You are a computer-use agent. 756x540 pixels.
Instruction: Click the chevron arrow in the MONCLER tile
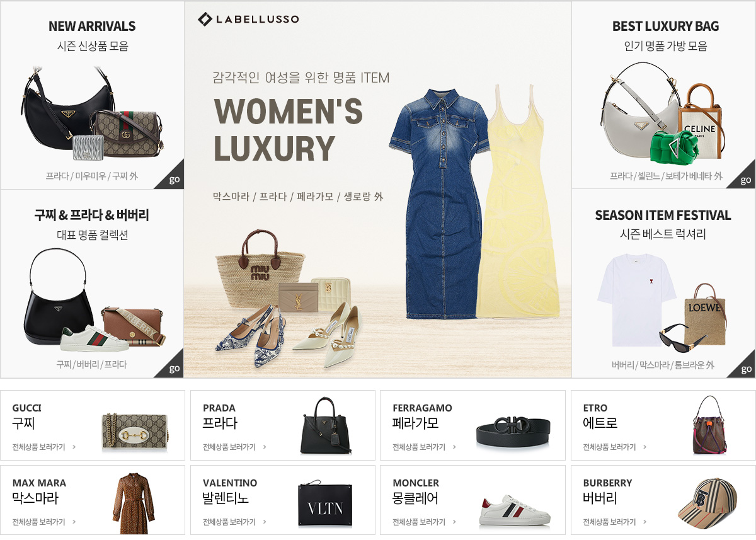click(454, 522)
